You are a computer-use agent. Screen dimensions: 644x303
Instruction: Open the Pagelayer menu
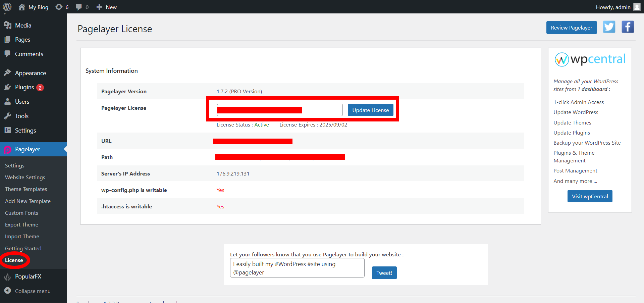28,149
